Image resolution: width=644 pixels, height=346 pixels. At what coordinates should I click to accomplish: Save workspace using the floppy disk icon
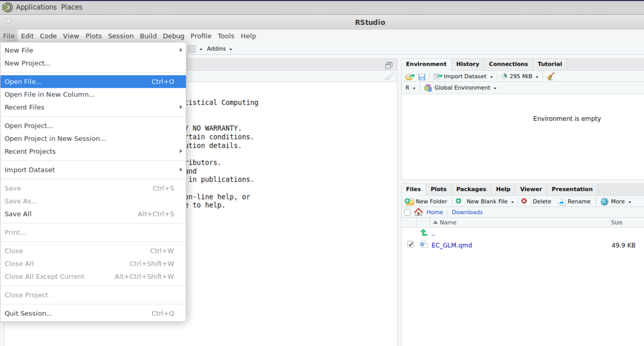(422, 77)
